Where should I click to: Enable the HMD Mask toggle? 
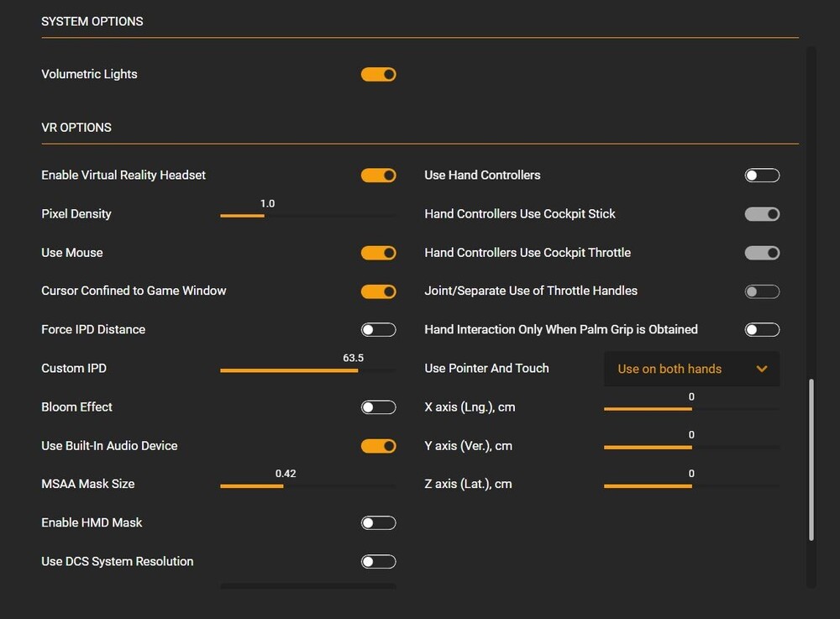point(378,523)
